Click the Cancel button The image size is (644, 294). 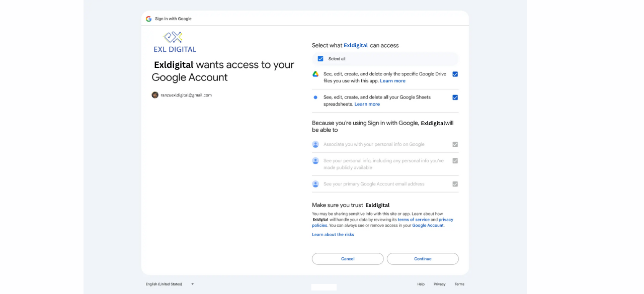coord(348,259)
